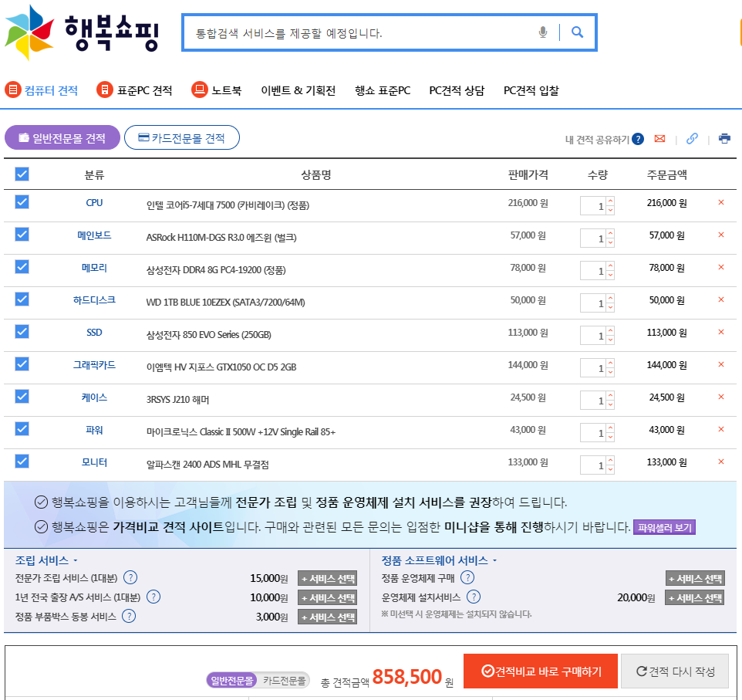
Task: Increase 메모리 quantity with up arrow
Action: pyautogui.click(x=610, y=265)
